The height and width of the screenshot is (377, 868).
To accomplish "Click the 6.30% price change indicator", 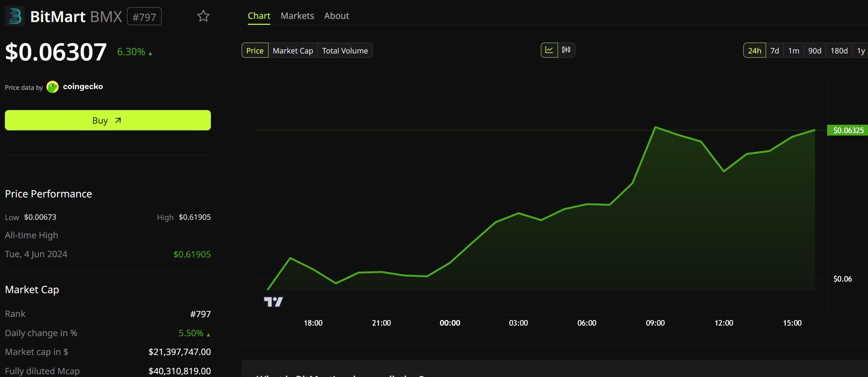I will (134, 52).
